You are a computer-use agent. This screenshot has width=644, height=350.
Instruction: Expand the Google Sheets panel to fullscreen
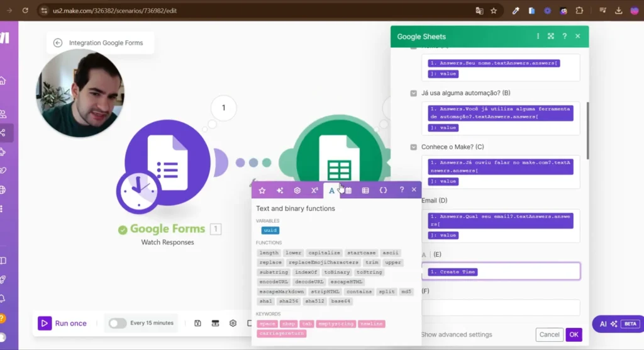coord(551,36)
